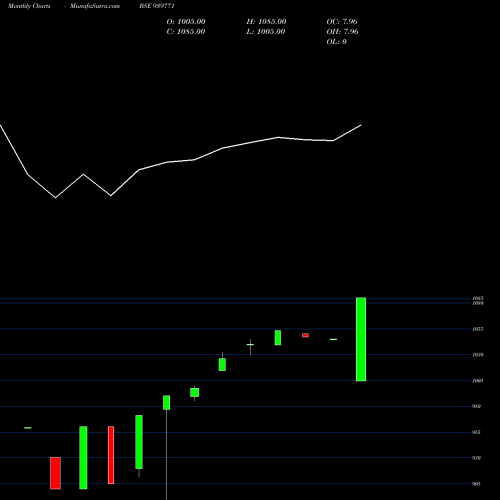
Task: Select the 905 price axis label
Action: (x=477, y=484)
